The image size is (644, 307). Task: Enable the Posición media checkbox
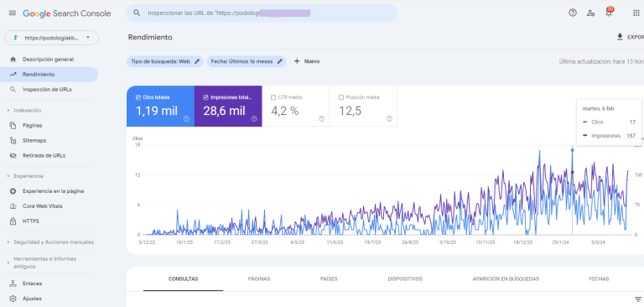[x=341, y=97]
